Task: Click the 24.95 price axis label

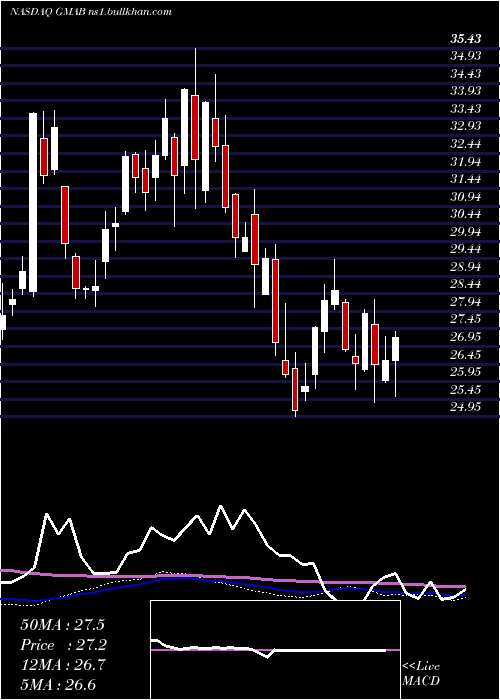Action: click(x=466, y=408)
